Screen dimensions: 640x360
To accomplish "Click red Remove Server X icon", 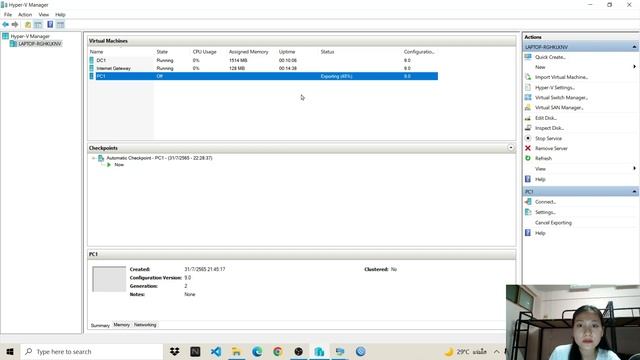I will click(x=528, y=148).
